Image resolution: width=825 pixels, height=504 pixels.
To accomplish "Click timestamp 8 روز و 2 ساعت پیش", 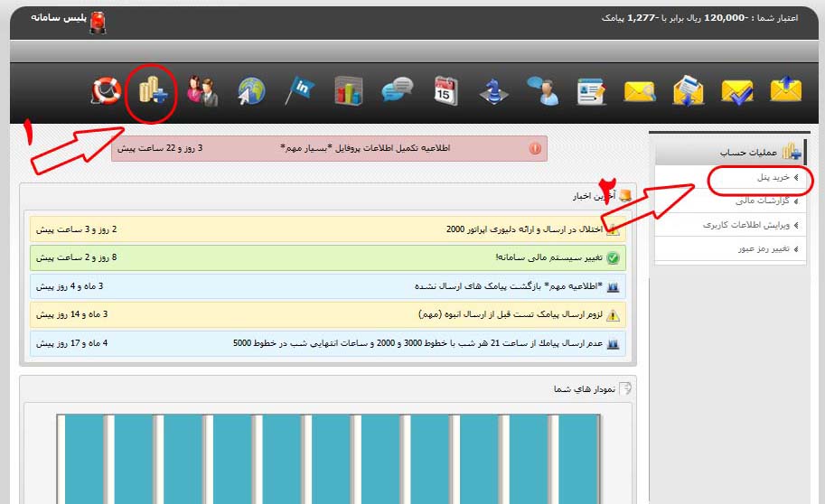I will coord(76,257).
